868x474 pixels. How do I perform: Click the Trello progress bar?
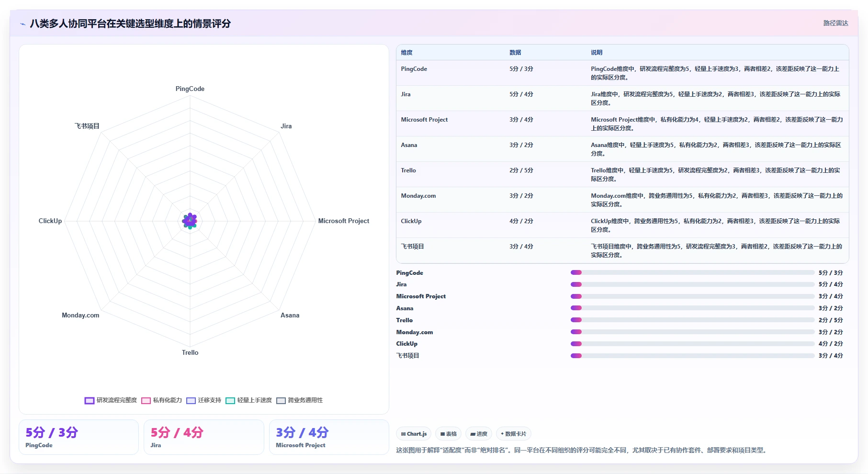point(692,320)
